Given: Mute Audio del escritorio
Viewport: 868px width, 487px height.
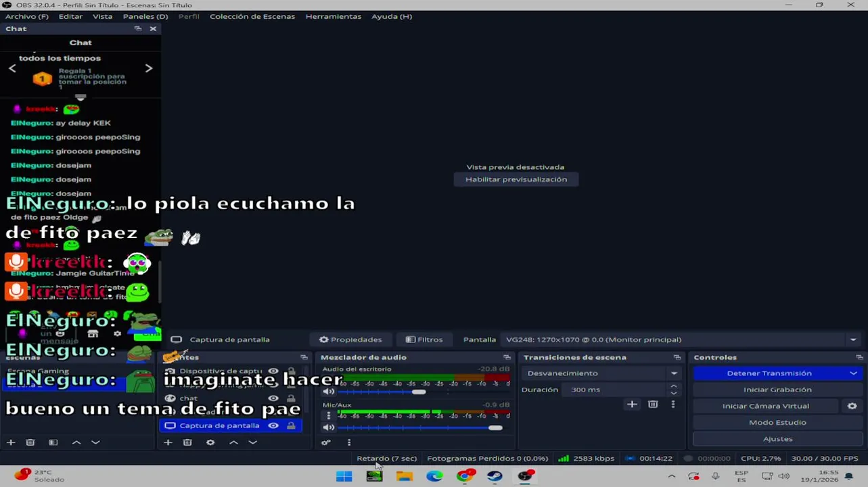Looking at the screenshot, I should point(329,392).
